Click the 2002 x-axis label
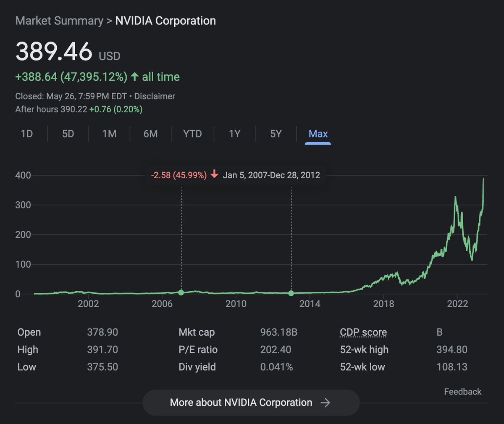504x424 pixels. pos(88,304)
